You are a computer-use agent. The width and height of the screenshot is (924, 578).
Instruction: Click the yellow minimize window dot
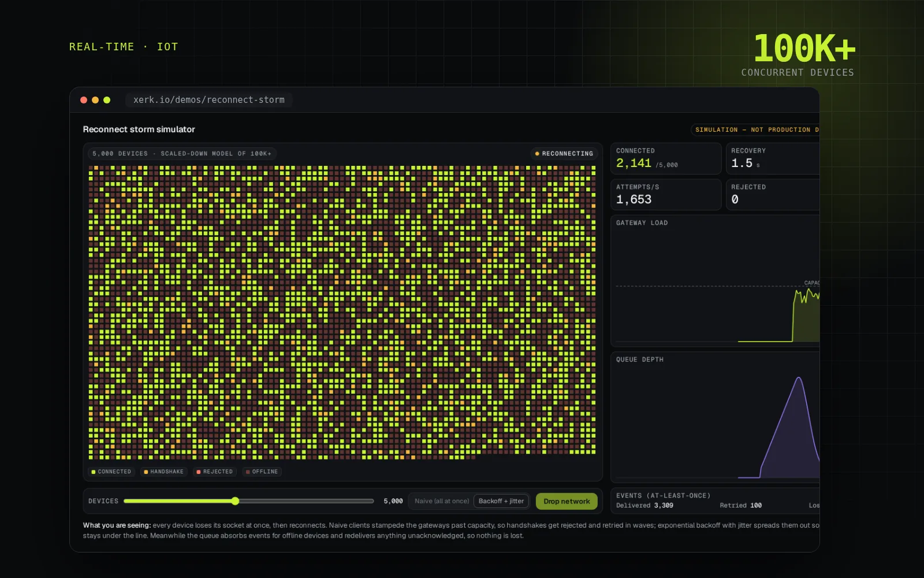click(95, 100)
